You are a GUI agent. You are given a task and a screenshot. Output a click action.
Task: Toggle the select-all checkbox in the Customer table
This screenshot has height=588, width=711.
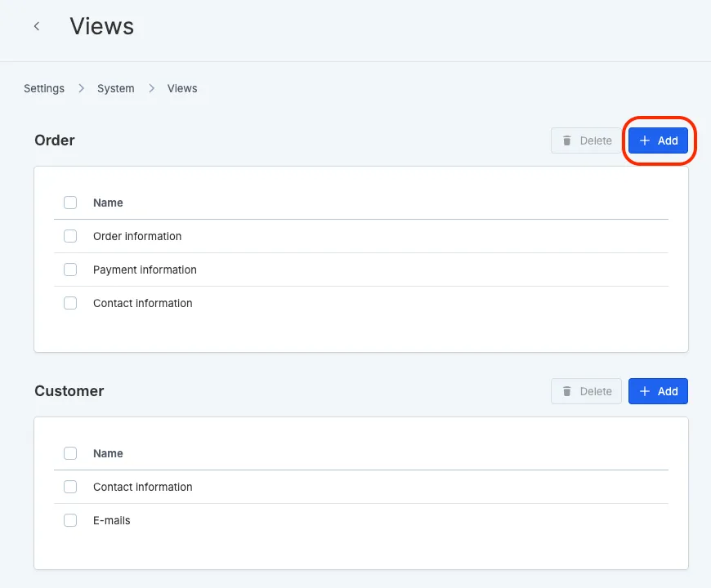70,453
